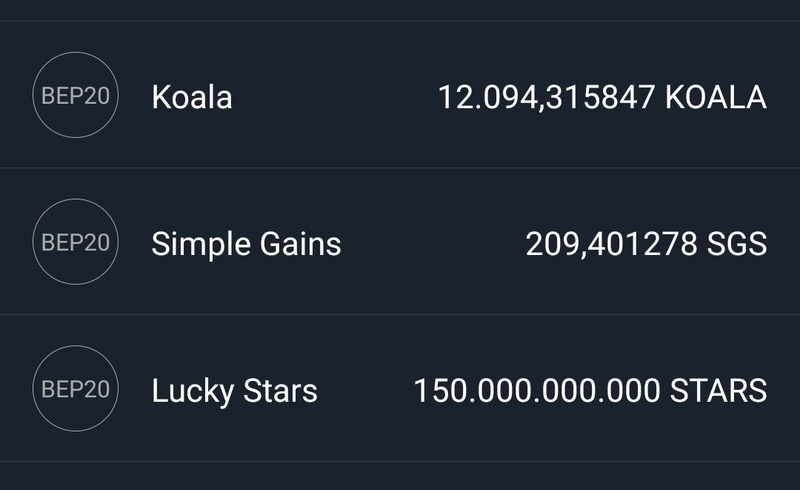Select the Simple Gains token name

pyautogui.click(x=246, y=243)
